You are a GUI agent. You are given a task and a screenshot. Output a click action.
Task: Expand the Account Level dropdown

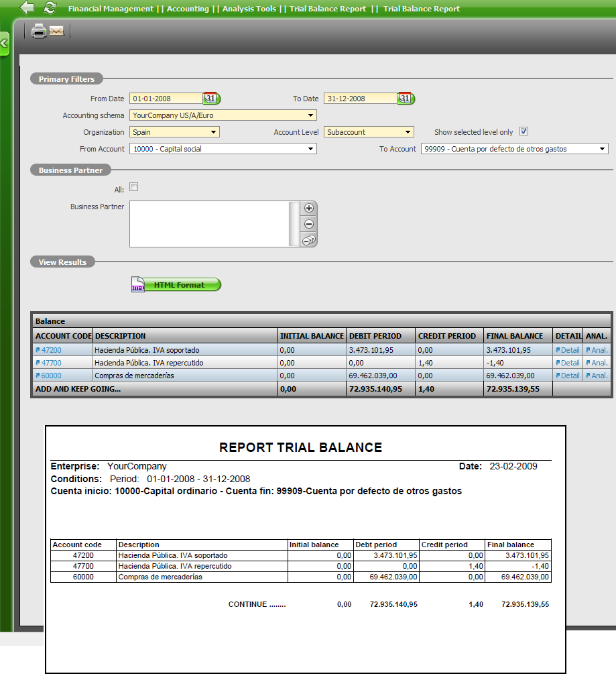click(x=369, y=132)
